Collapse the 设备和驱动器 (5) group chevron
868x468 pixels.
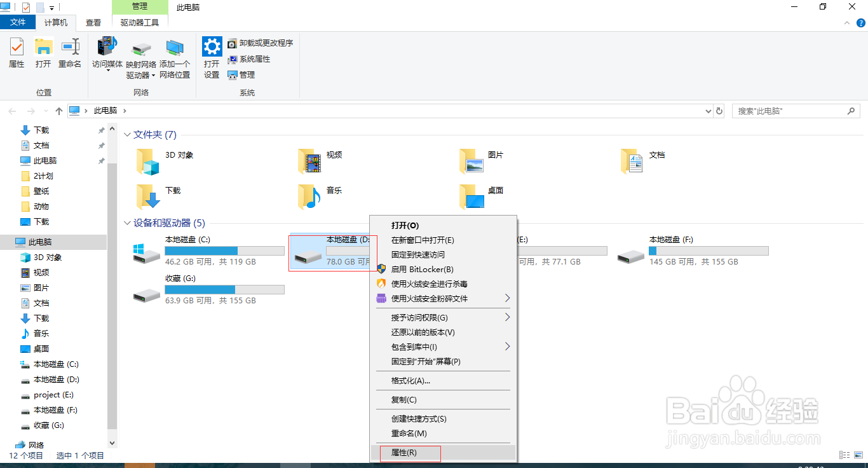tap(127, 223)
